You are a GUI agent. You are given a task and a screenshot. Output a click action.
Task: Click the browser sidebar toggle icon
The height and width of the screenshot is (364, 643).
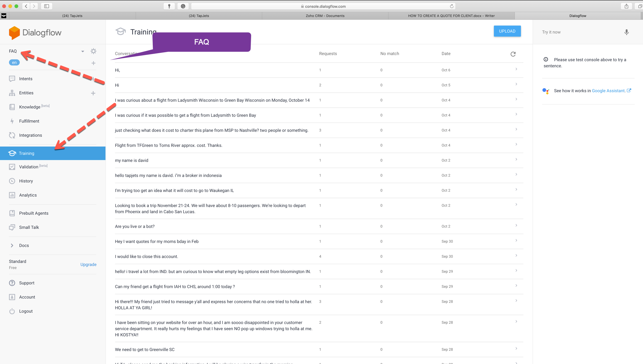coord(47,6)
